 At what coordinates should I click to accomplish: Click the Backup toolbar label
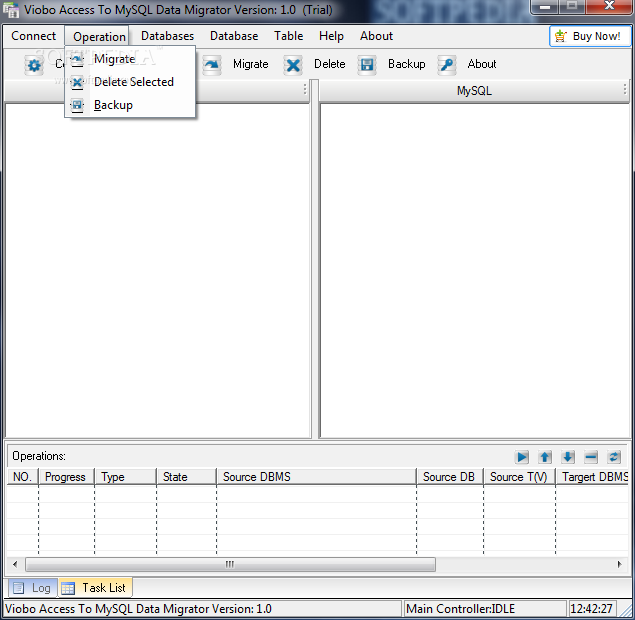407,64
